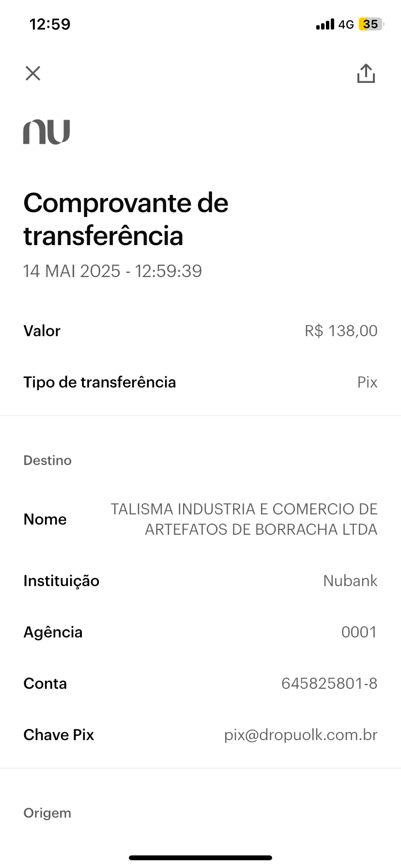Tap the Origem section header
This screenshot has height=868, width=401.
tap(47, 813)
